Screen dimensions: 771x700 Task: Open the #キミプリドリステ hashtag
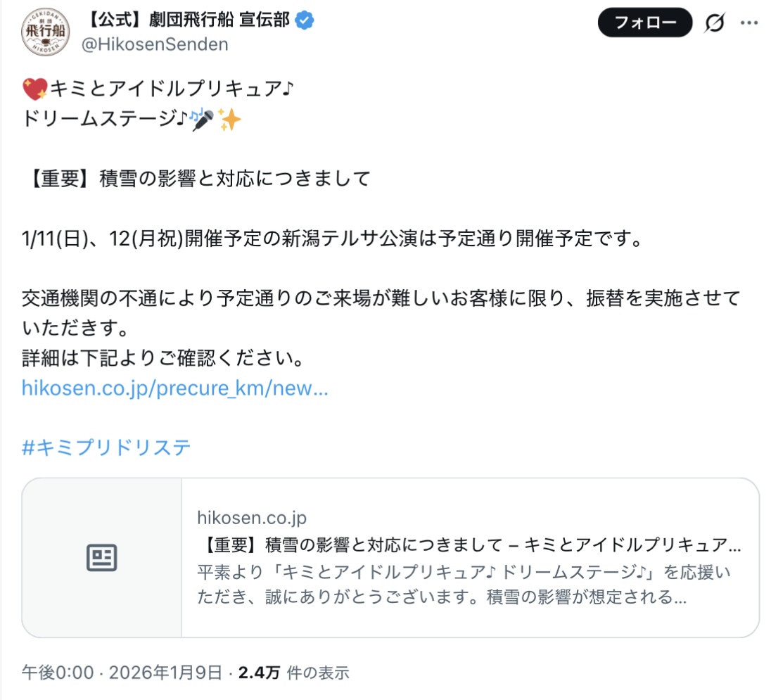point(106,447)
